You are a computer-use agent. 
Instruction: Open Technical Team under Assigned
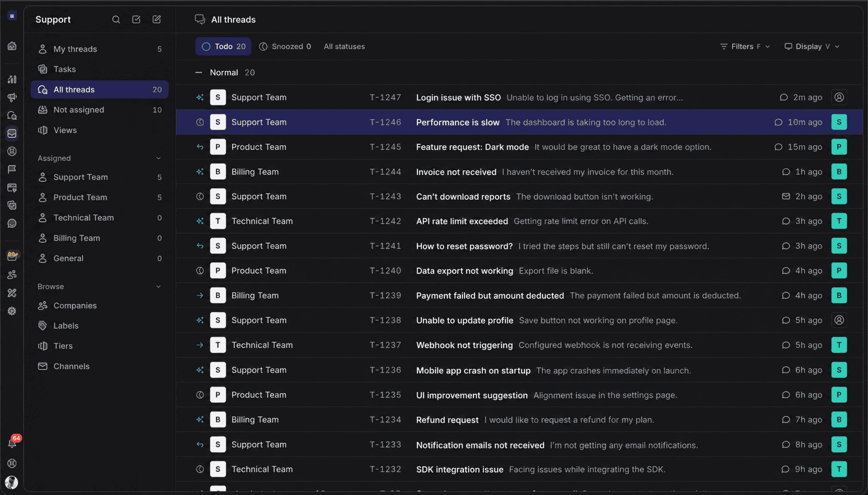[x=99, y=217]
